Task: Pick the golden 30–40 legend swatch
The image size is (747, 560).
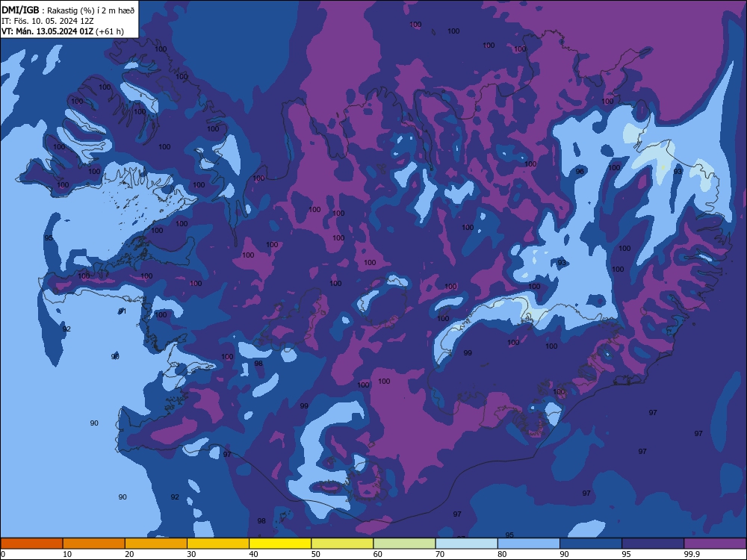Action: tap(218, 544)
